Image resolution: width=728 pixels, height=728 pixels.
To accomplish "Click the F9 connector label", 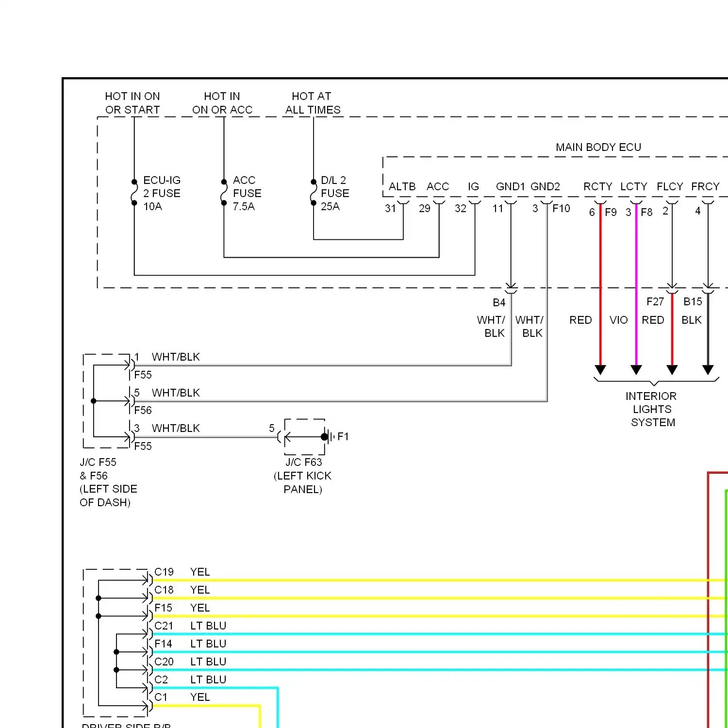I will (611, 212).
